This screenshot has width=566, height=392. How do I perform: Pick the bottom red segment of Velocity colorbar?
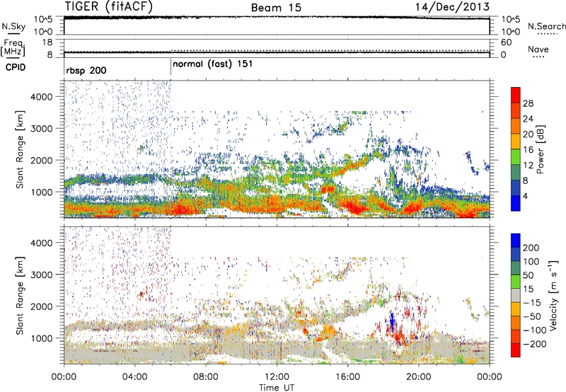[x=516, y=350]
